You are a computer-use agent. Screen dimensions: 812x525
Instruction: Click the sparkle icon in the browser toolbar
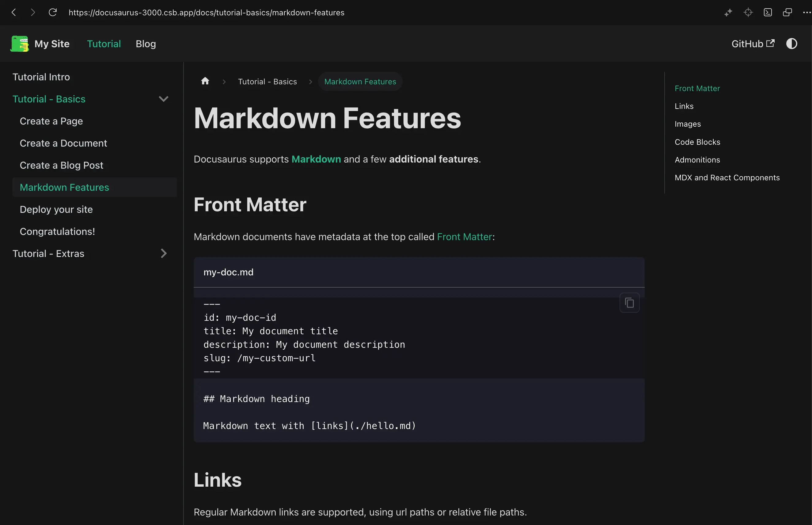click(728, 13)
